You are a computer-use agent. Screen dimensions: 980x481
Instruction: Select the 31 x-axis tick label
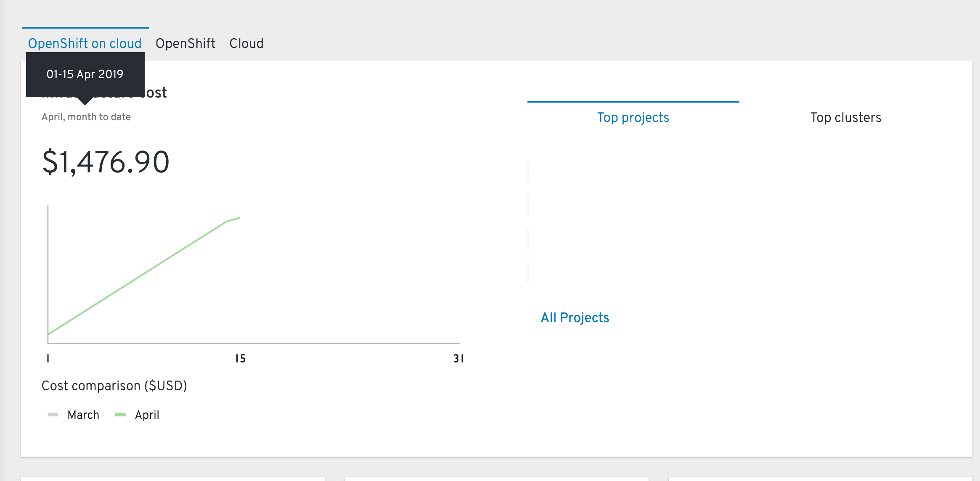pos(458,359)
